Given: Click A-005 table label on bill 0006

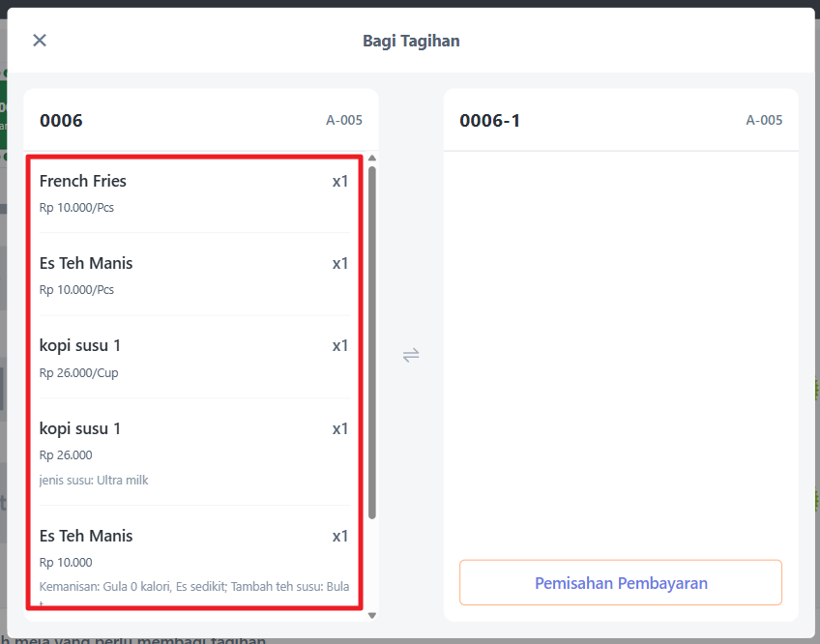Looking at the screenshot, I should click(x=344, y=121).
